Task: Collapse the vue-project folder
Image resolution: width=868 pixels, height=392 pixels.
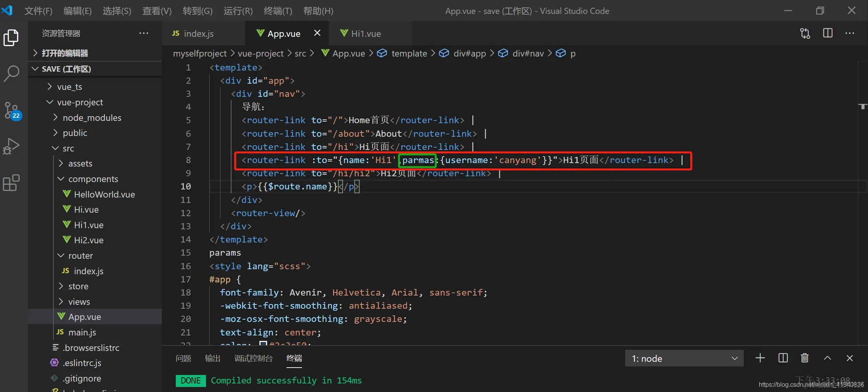Action: [x=80, y=102]
